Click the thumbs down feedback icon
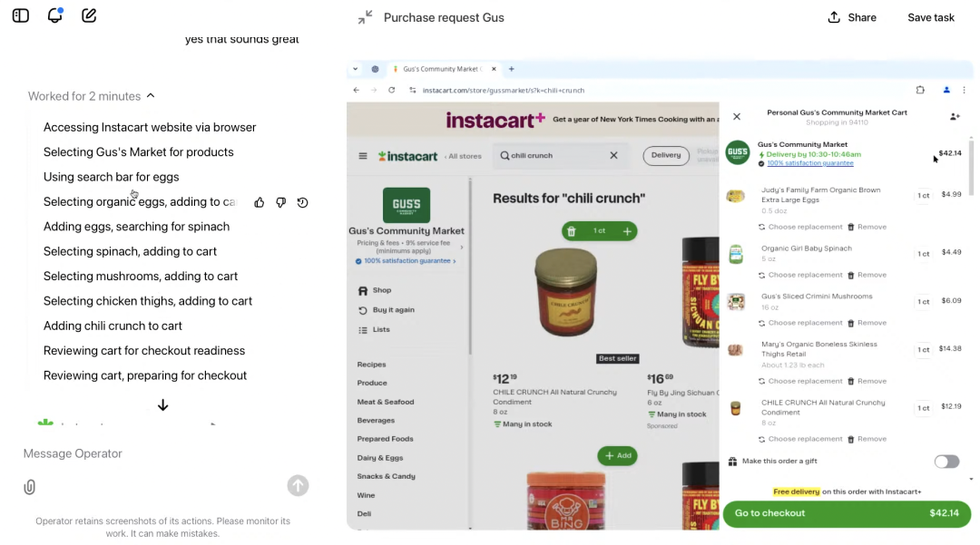The width and height of the screenshot is (980, 545). (x=281, y=202)
